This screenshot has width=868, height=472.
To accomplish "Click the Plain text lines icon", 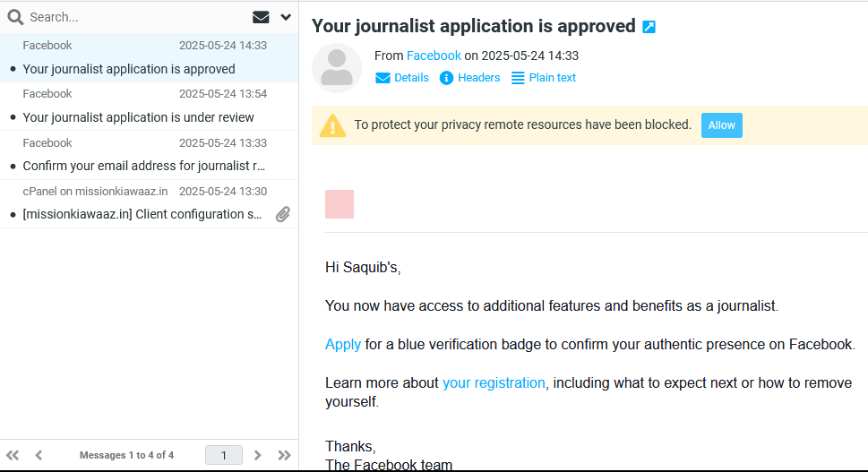I will 518,78.
